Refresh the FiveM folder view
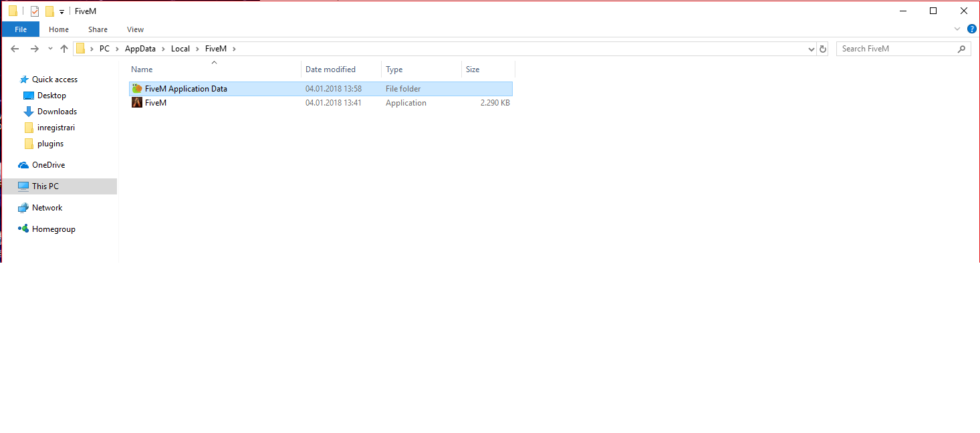Screen dimensions: 980x433 (x=823, y=49)
